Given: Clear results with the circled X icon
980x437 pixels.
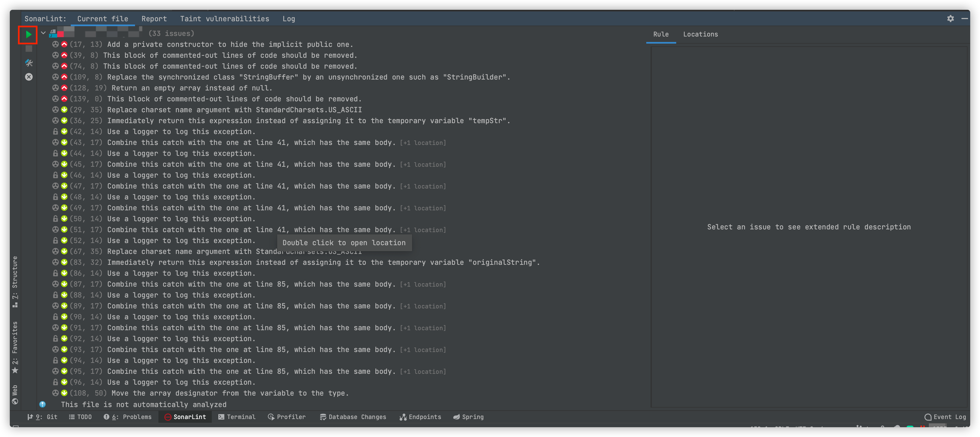Looking at the screenshot, I should click(29, 77).
